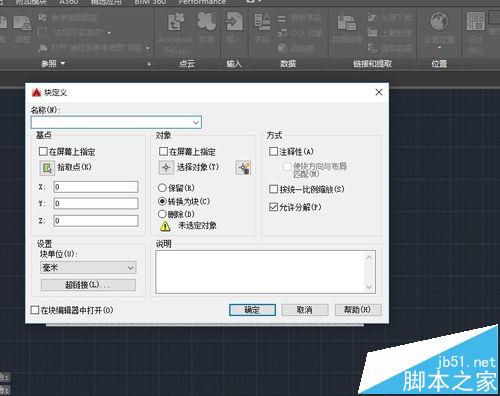Open the 块单位 毫米 dropdown

88,267
